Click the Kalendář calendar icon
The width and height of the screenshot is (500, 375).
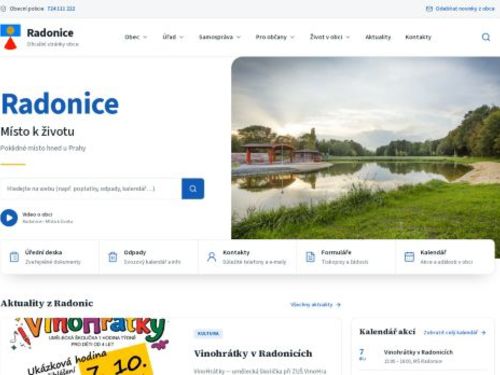pos(409,257)
